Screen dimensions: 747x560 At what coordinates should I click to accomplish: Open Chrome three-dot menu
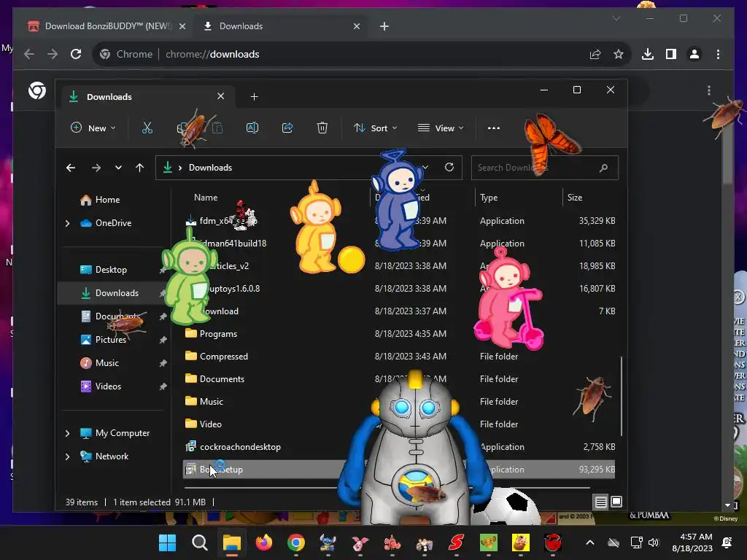tap(718, 54)
